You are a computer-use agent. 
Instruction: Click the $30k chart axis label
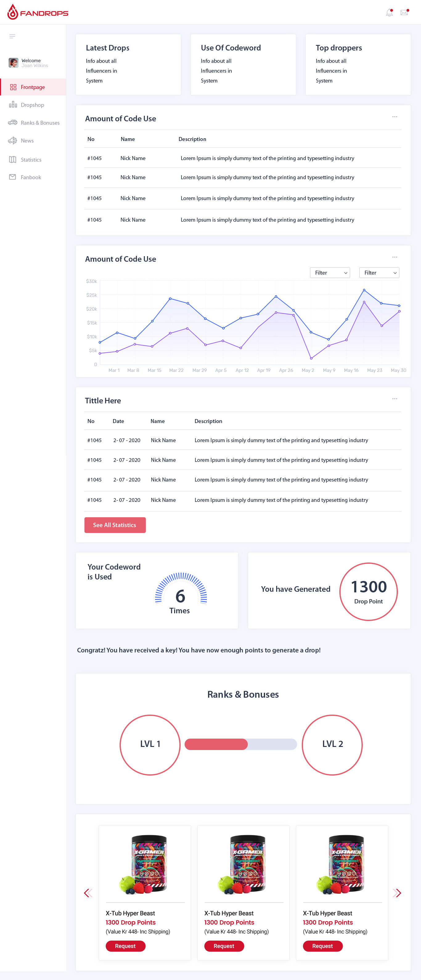[x=91, y=281]
